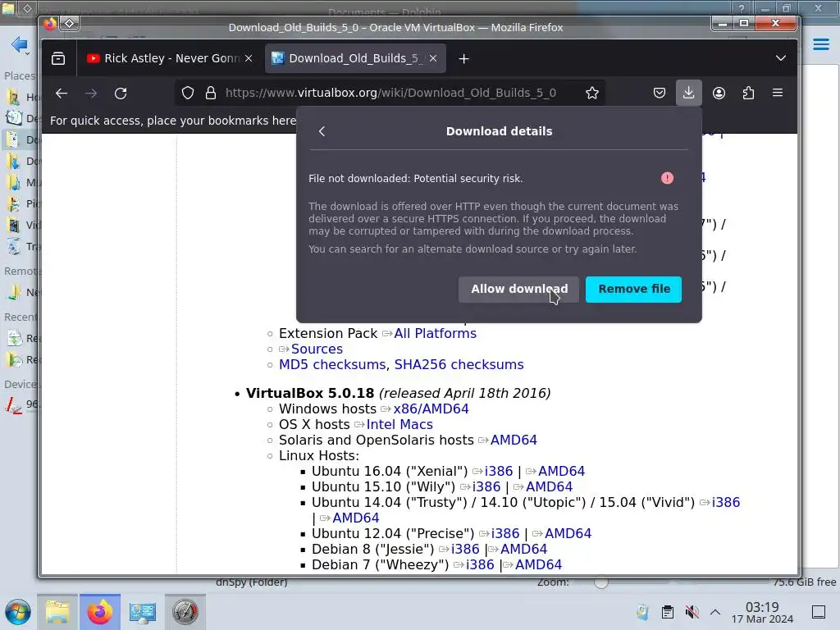Open a new tab with plus button
The width and height of the screenshot is (840, 630).
point(464,58)
